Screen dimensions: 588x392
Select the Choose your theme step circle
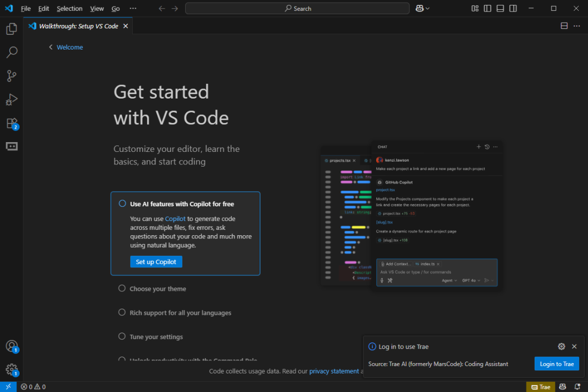122,288
